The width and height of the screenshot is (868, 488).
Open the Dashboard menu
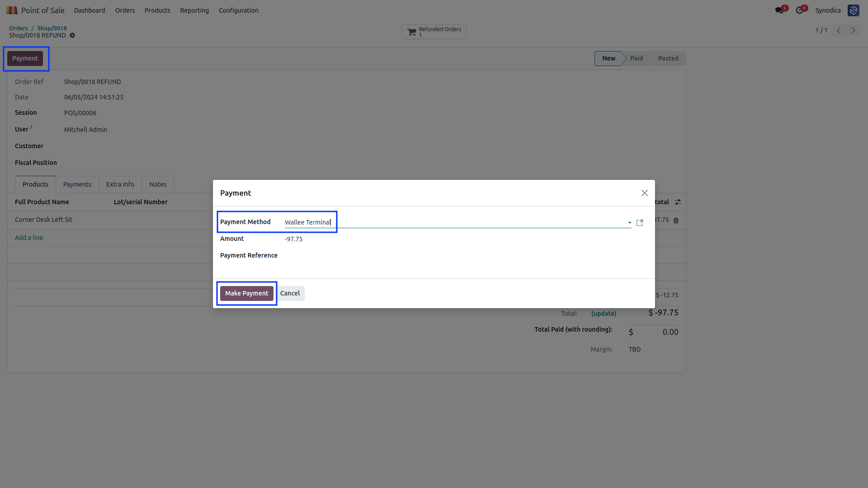[x=90, y=10]
